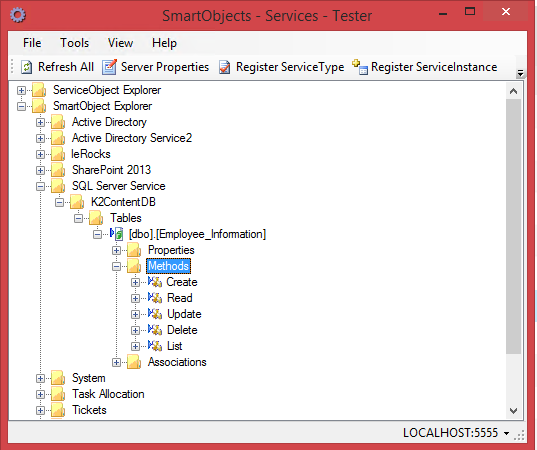Expand the Active Directory node
537x450 pixels.
point(40,122)
